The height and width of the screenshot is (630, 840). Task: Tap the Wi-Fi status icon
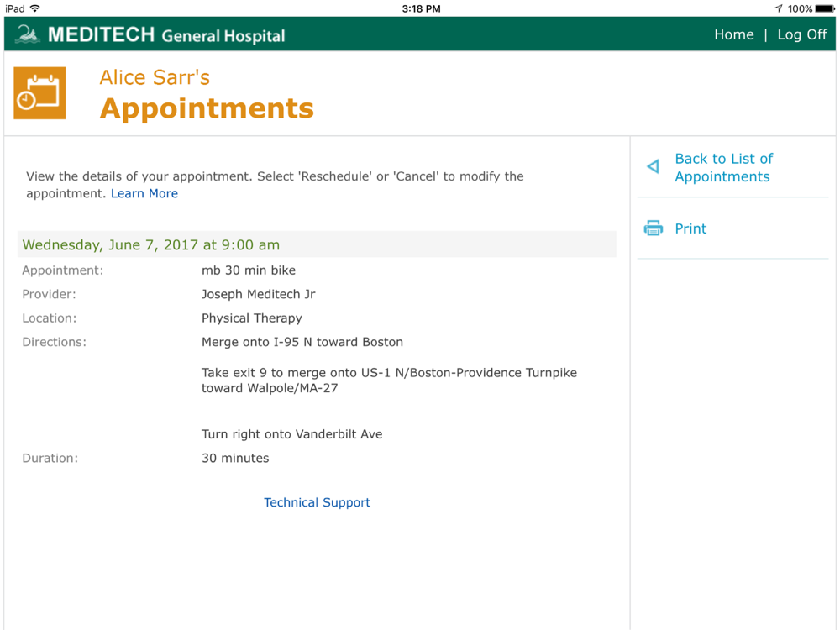[x=35, y=8]
